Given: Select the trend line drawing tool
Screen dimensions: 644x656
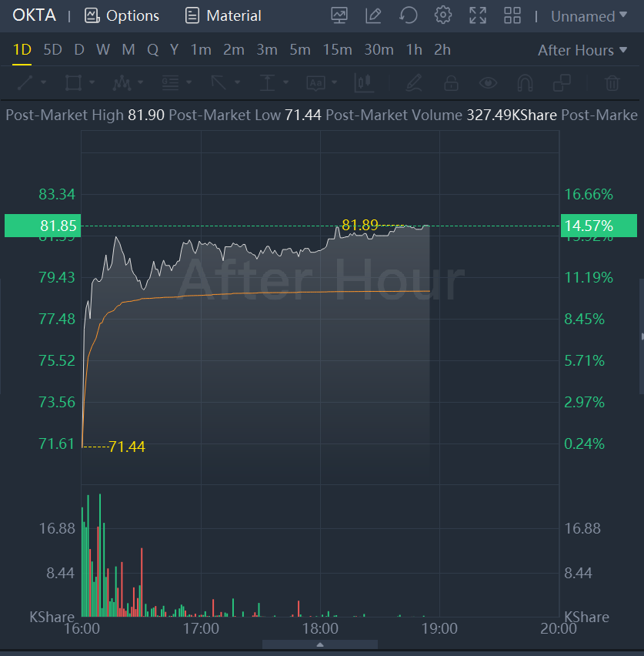Looking at the screenshot, I should tap(25, 82).
